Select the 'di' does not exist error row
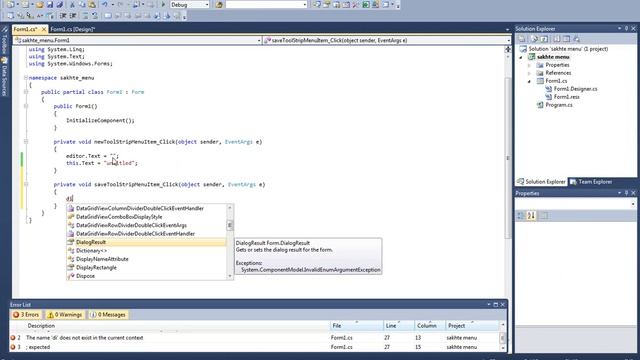Image resolution: width=640 pixels, height=360 pixels. (x=255, y=338)
